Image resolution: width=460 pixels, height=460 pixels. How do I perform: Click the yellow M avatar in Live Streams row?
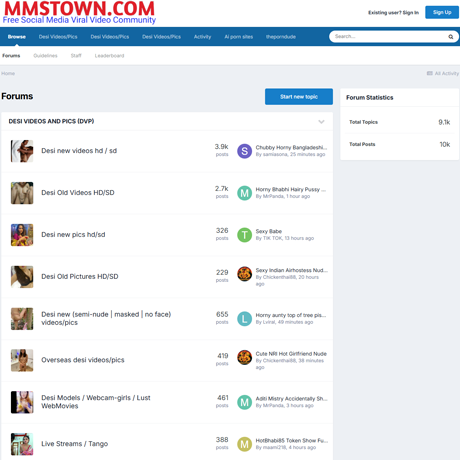coord(244,444)
